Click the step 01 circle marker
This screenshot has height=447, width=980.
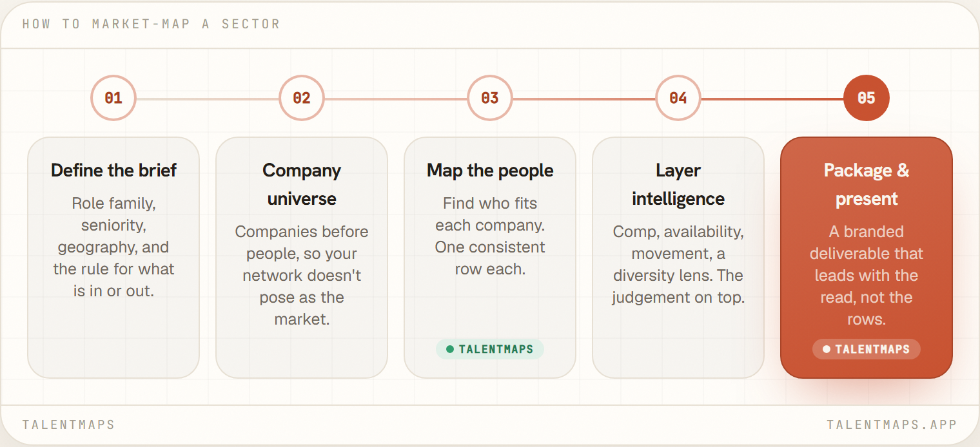[113, 98]
